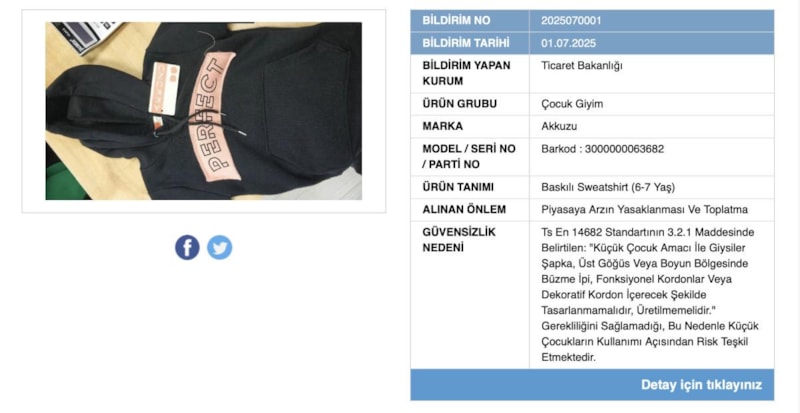Select notification number 2025070001
Image resolution: width=800 pixels, height=413 pixels.
click(571, 21)
